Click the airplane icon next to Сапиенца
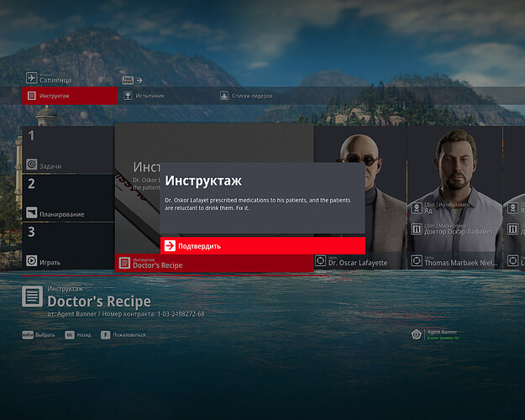Viewport: 525px width, 420px height. point(32,78)
